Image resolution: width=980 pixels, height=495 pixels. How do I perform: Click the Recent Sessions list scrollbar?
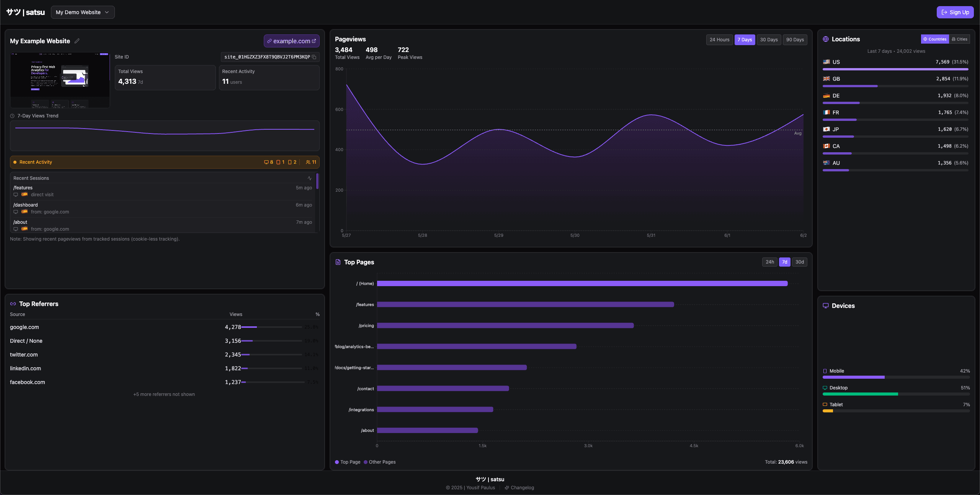pos(317,181)
